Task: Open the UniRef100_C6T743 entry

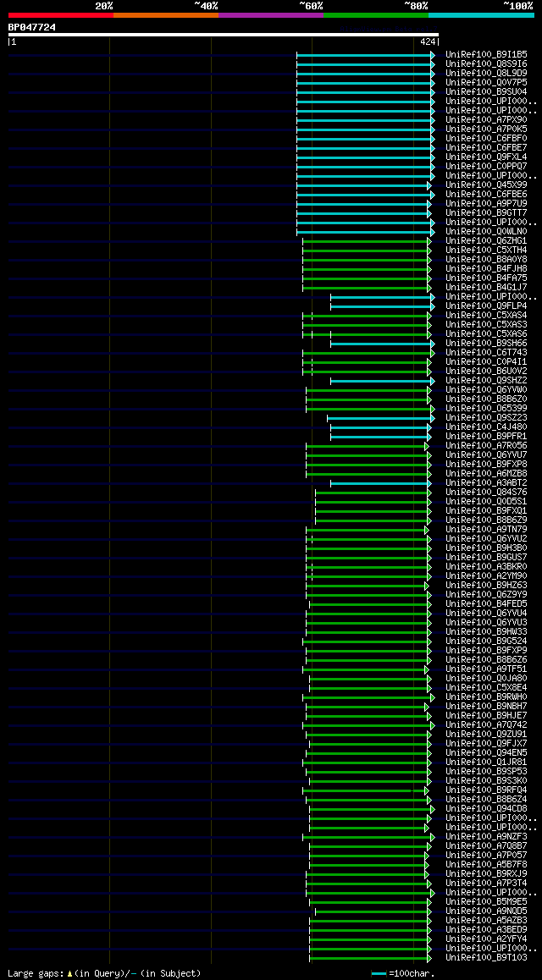Action: (486, 353)
